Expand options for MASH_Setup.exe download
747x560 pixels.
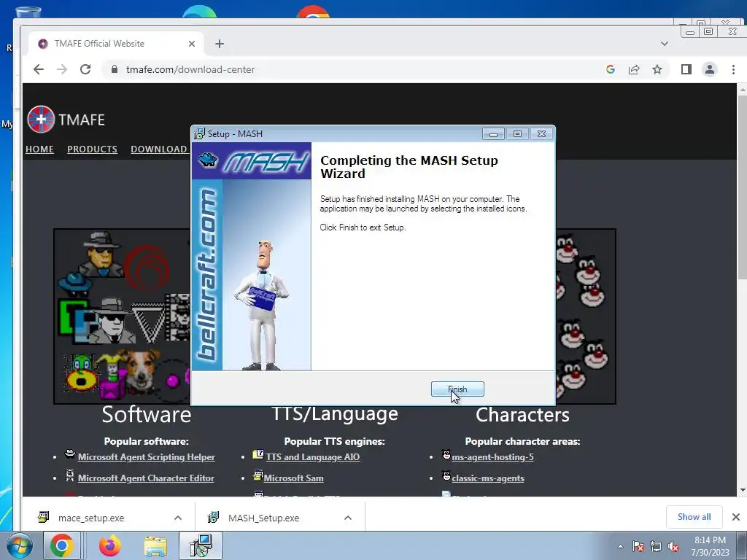point(348,518)
